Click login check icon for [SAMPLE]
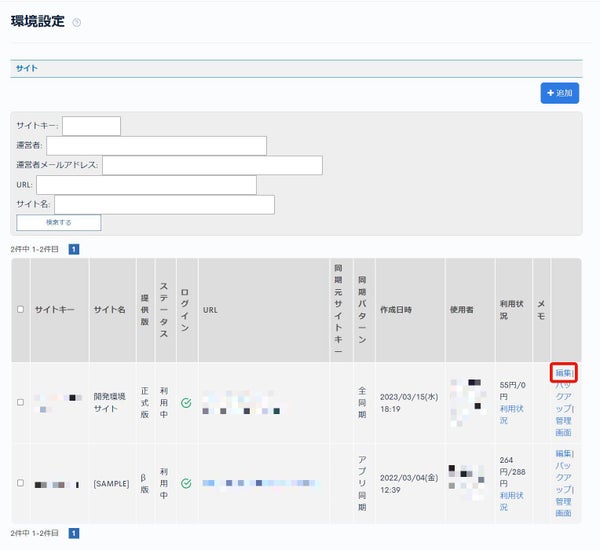600x550 pixels. (x=186, y=483)
